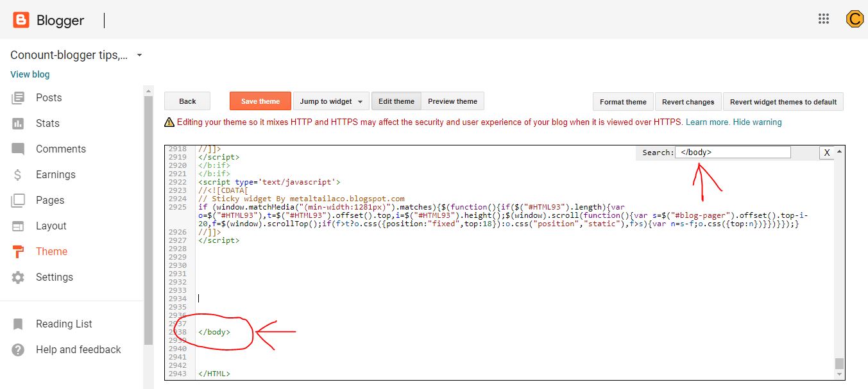The width and height of the screenshot is (868, 389).
Task: Click the Blogger logo icon
Action: click(x=21, y=21)
